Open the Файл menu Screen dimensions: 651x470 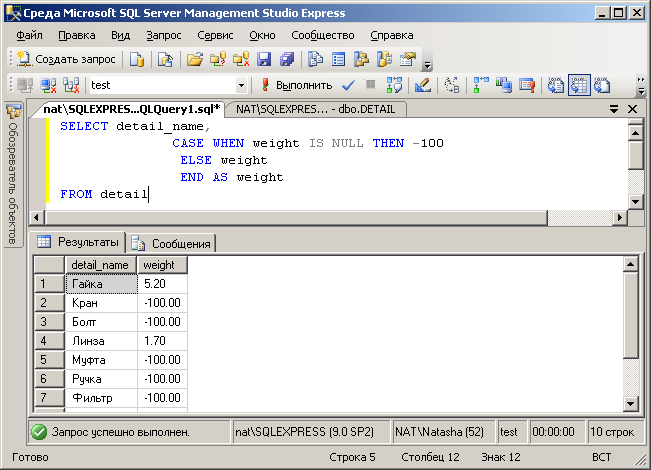[29, 35]
